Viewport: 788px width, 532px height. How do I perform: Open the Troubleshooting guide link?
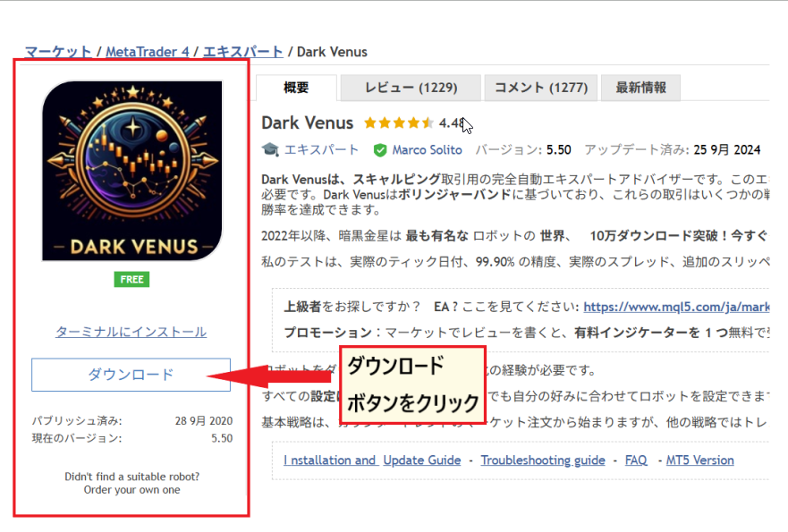[x=543, y=460]
